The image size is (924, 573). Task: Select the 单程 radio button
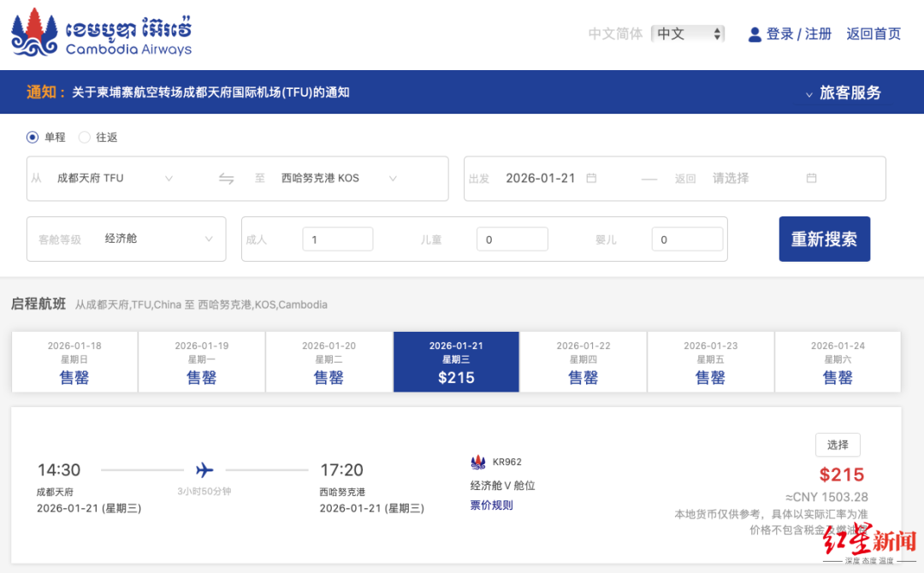(30, 137)
